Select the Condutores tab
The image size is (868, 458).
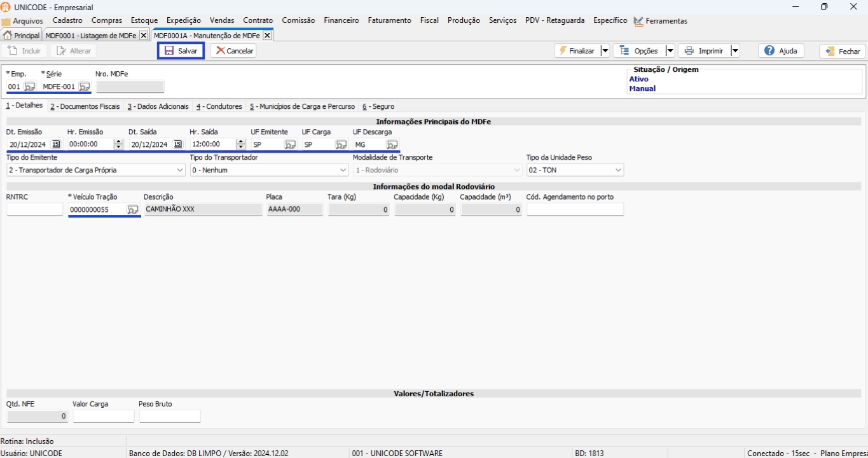click(x=219, y=106)
